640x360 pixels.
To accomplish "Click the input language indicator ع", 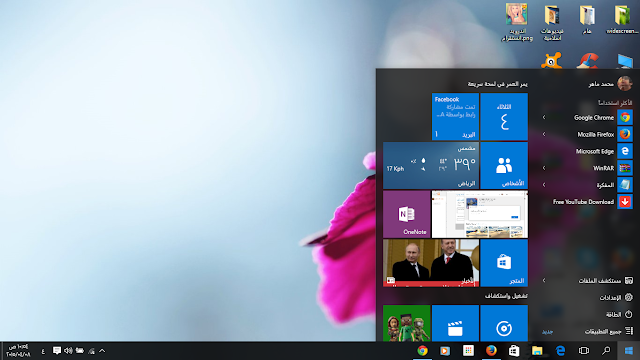I will click(x=43, y=351).
